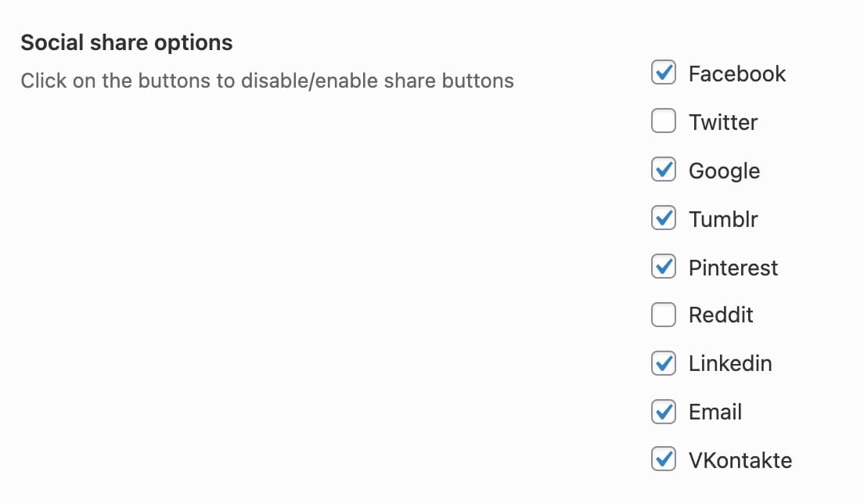Viewport: 864px width, 504px height.
Task: Click the Twitter label text
Action: point(723,122)
